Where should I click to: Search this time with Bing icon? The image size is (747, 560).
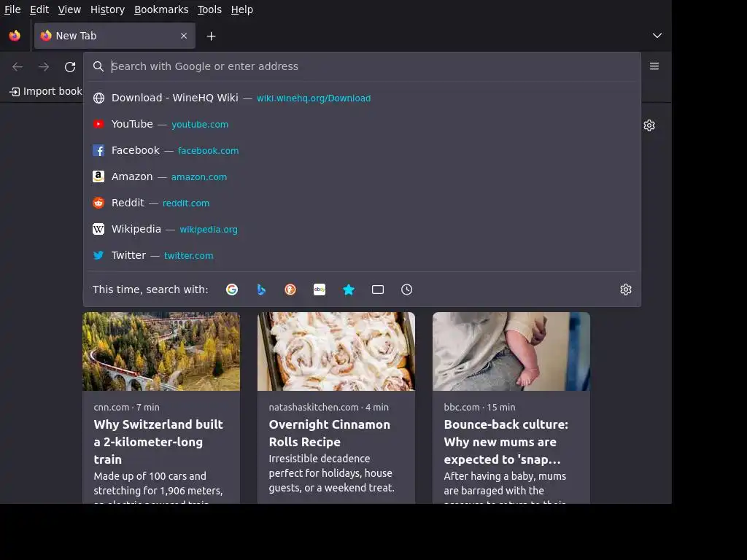pos(261,289)
